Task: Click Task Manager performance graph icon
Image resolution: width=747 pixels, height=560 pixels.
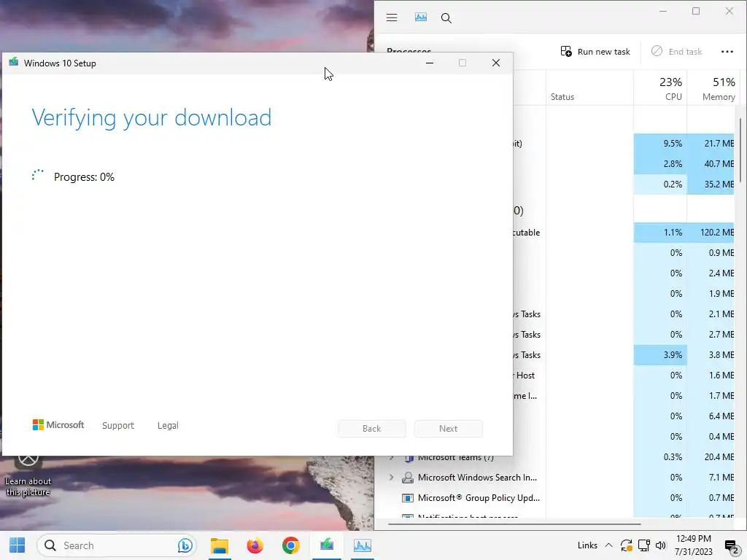Action: pyautogui.click(x=421, y=17)
